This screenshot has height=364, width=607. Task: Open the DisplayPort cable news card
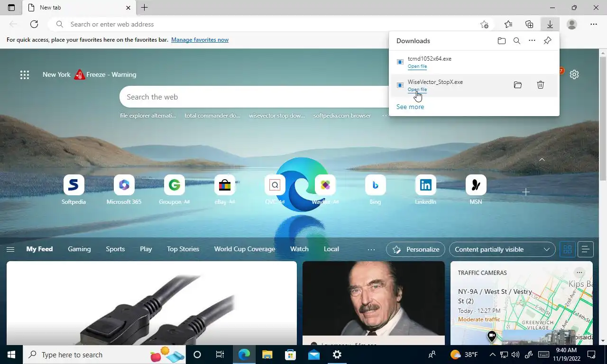coord(152,303)
